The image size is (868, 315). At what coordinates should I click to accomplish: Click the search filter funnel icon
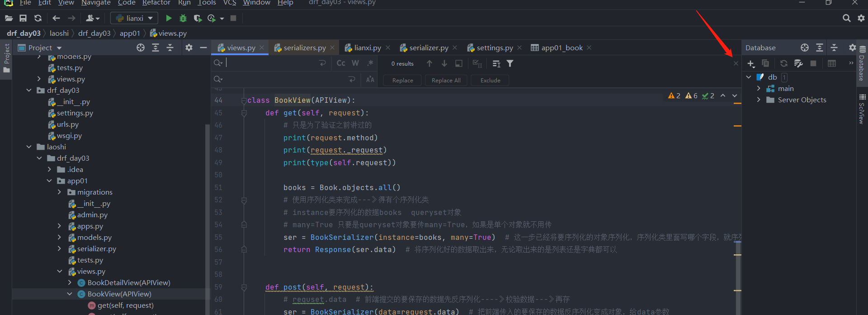[x=510, y=63]
